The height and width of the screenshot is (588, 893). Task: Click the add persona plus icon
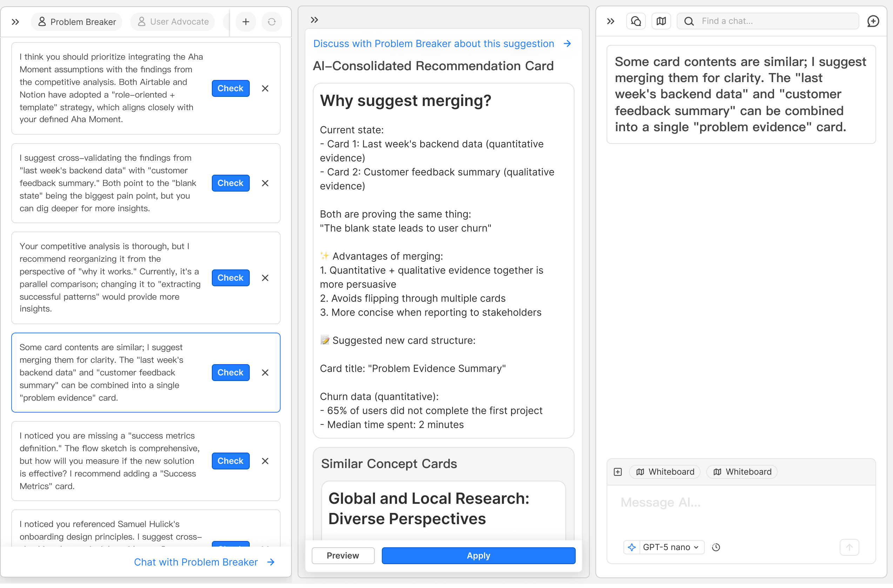(246, 22)
